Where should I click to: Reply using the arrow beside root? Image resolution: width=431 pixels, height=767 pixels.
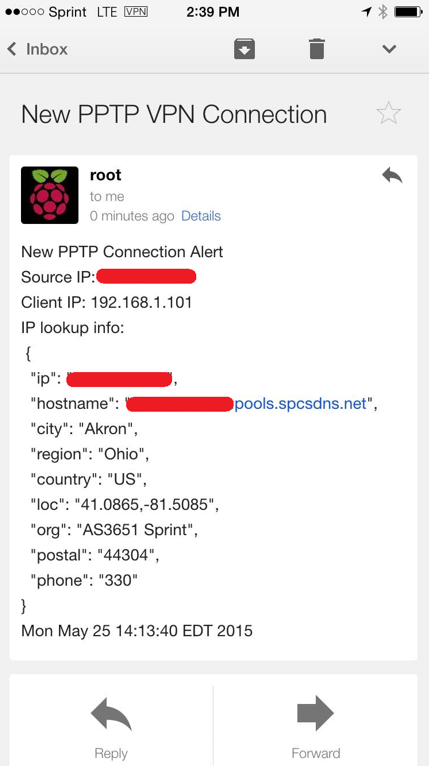coord(392,176)
